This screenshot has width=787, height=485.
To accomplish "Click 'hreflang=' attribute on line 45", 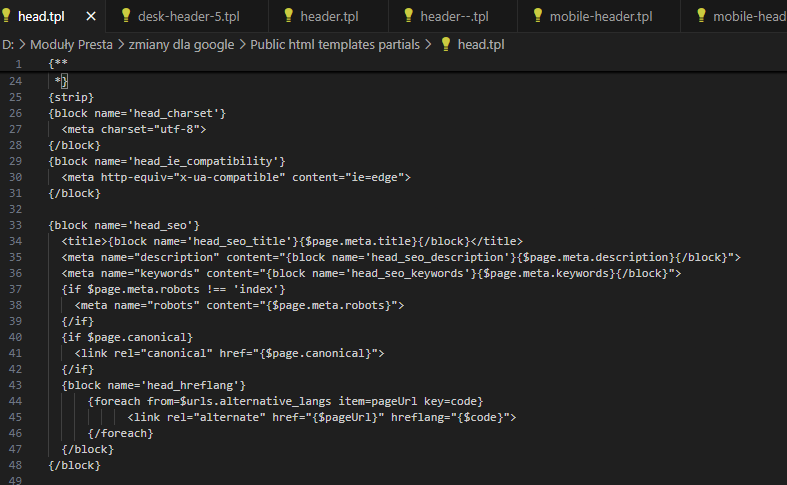I will 421,417.
